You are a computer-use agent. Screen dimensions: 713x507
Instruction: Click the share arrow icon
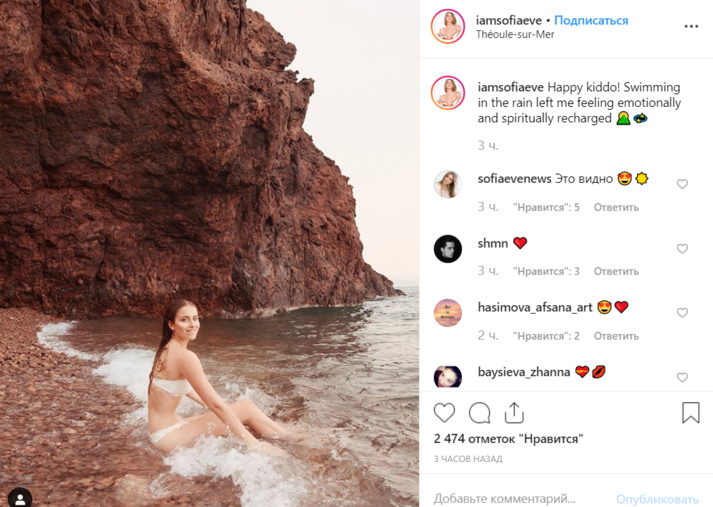pyautogui.click(x=514, y=412)
